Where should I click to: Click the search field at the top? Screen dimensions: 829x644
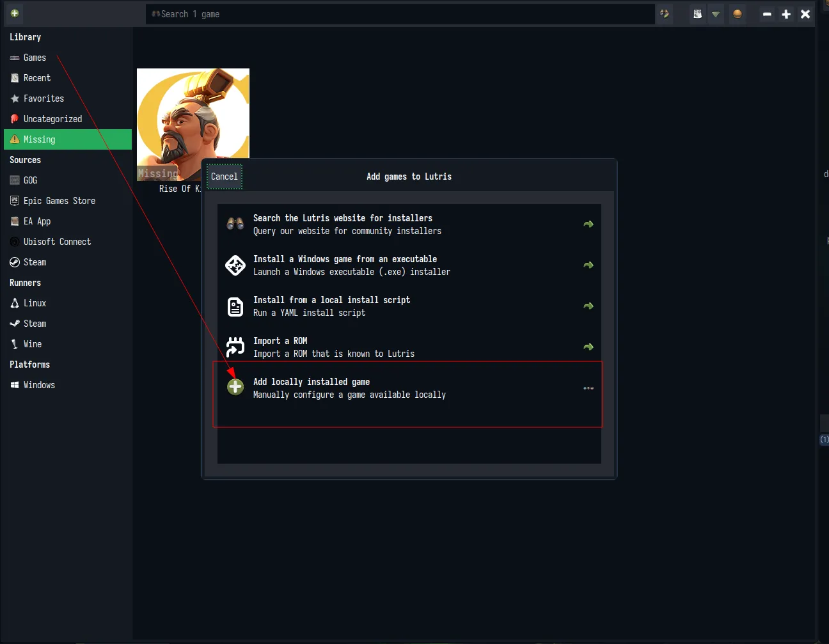click(400, 14)
